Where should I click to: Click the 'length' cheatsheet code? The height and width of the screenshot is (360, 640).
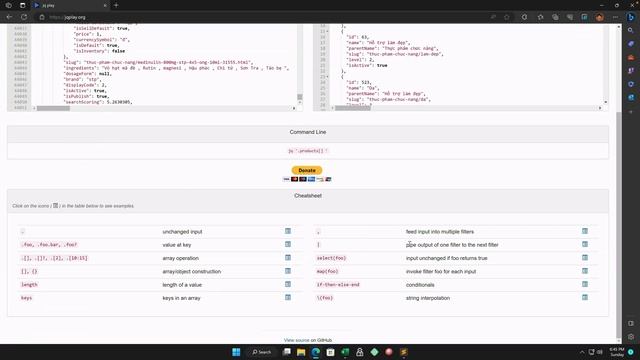[29, 284]
